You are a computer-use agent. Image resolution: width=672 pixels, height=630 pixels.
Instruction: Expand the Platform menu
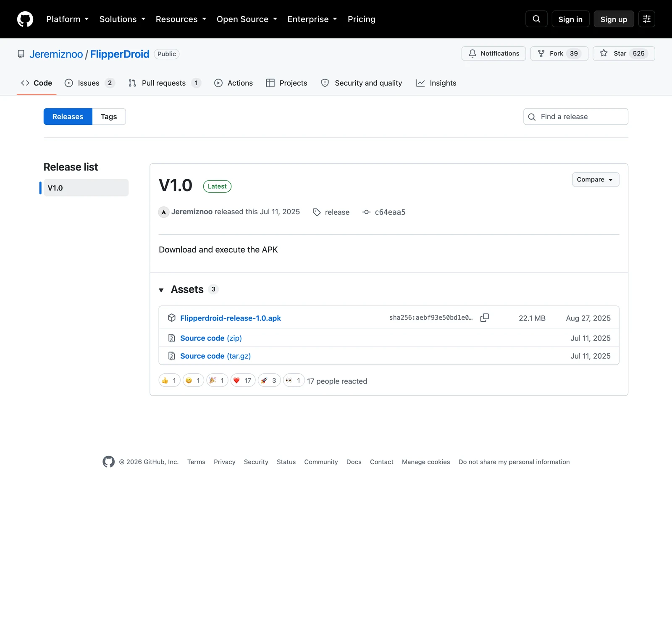(67, 19)
